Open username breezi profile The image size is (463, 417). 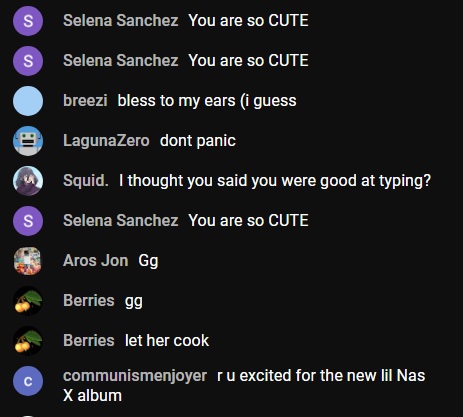click(x=85, y=100)
